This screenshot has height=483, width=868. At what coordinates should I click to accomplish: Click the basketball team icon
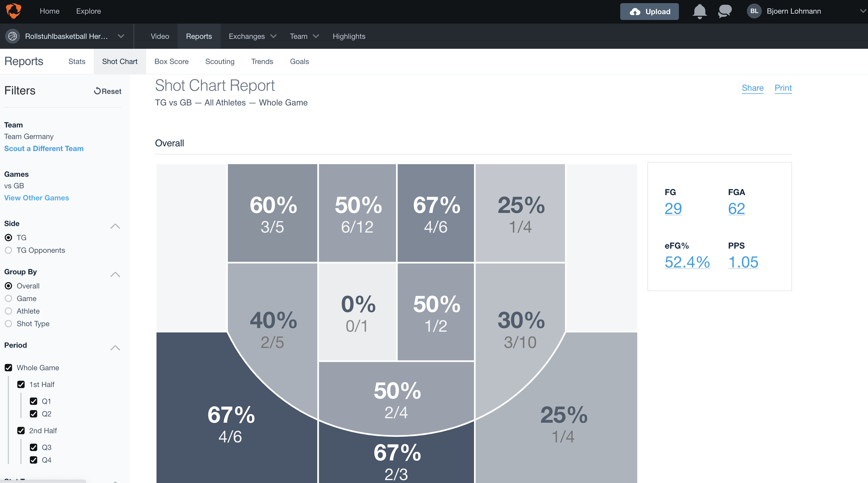(x=13, y=36)
